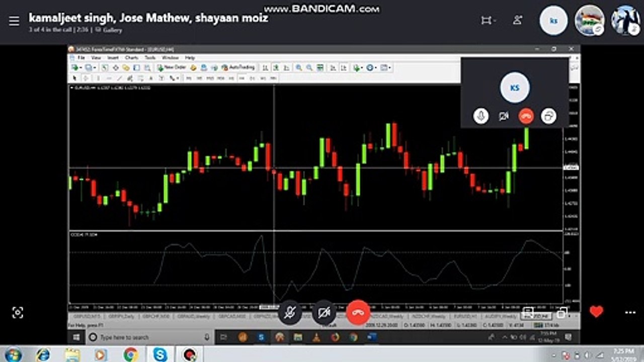
Task: Open the Skype hamburger menu
Action: tap(14, 21)
